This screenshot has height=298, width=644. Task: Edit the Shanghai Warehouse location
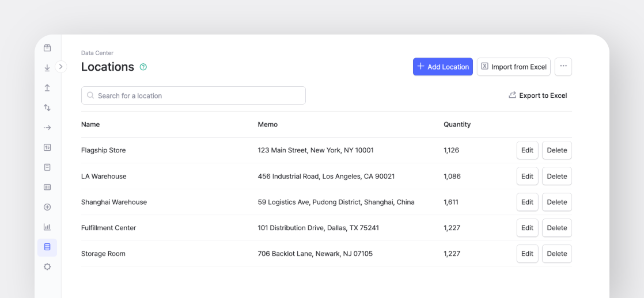pyautogui.click(x=528, y=202)
